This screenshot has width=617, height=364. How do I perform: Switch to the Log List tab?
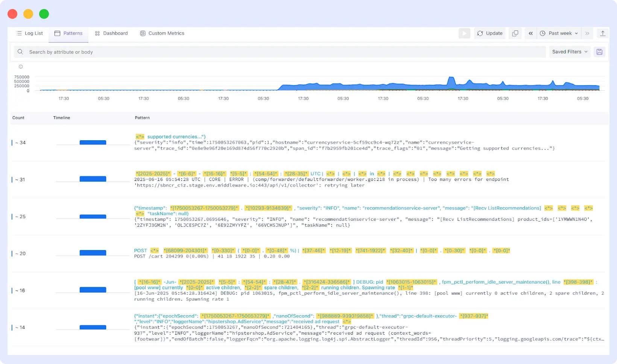coord(30,33)
